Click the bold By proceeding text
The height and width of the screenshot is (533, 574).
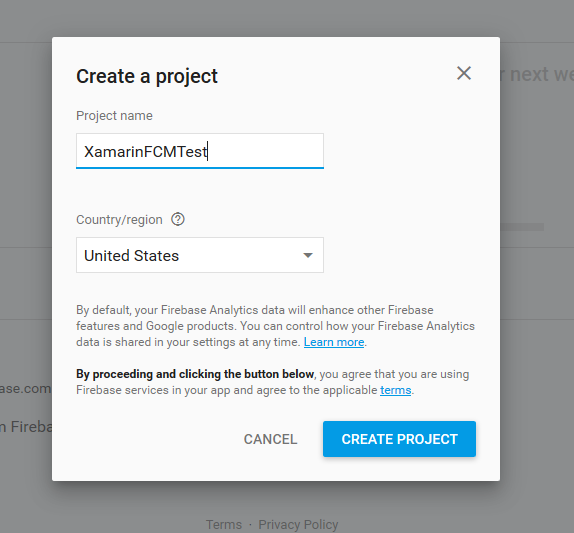195,374
